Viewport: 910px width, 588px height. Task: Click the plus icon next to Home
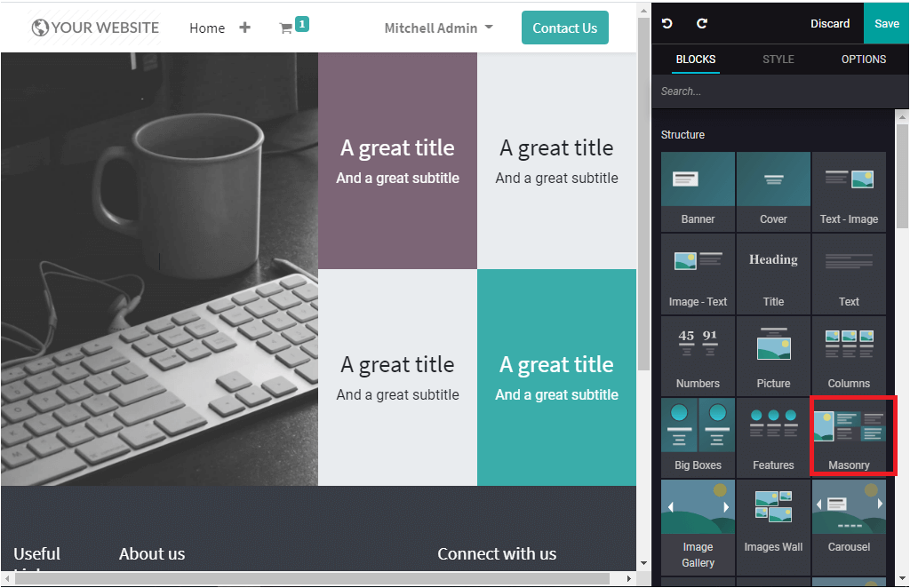pos(245,28)
